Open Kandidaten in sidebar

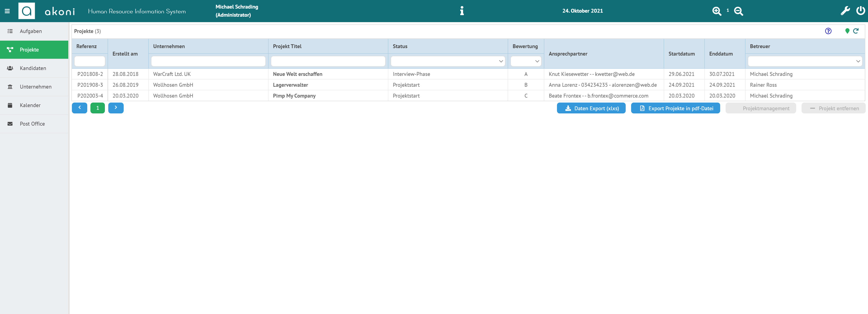[34, 68]
